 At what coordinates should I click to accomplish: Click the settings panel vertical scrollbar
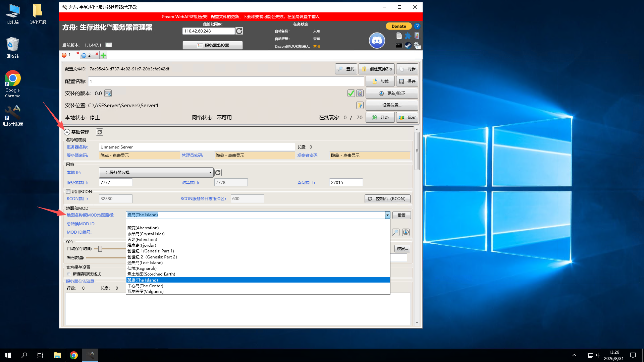point(417,151)
